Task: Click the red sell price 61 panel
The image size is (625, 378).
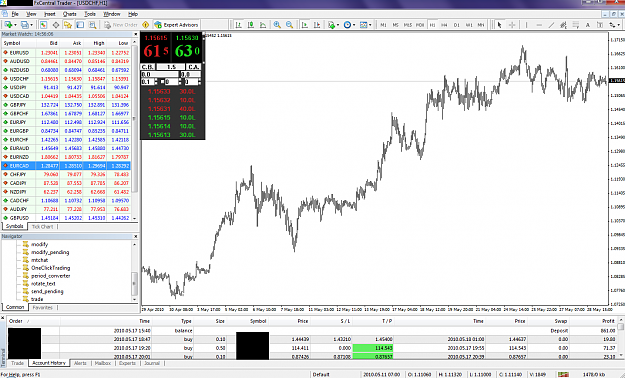Action: pyautogui.click(x=156, y=47)
